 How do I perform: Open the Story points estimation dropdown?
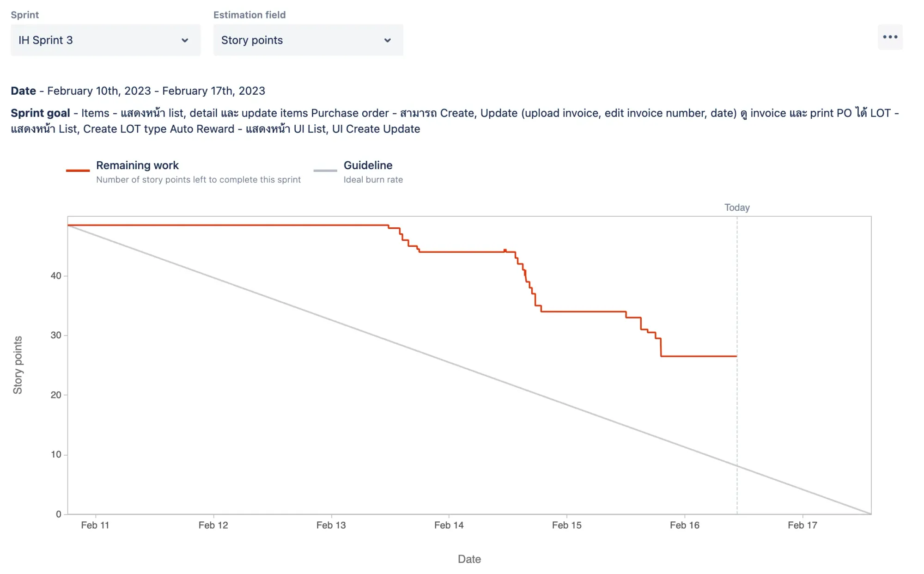[308, 40]
